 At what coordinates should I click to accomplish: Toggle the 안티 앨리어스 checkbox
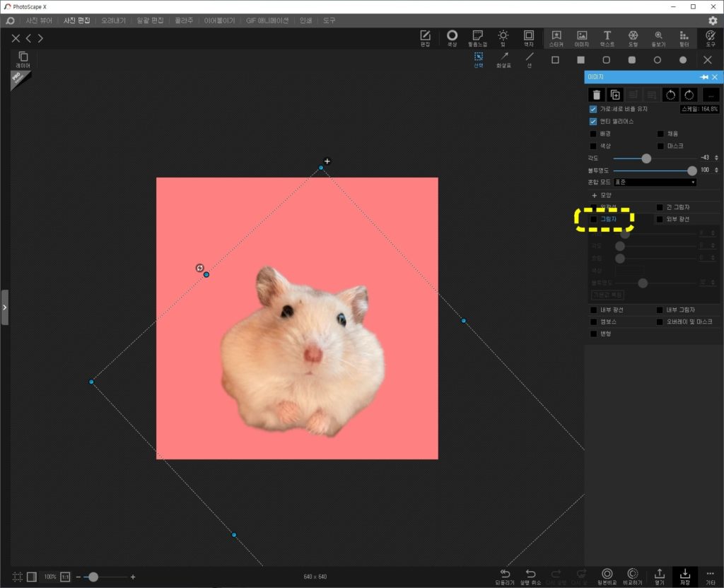593,122
